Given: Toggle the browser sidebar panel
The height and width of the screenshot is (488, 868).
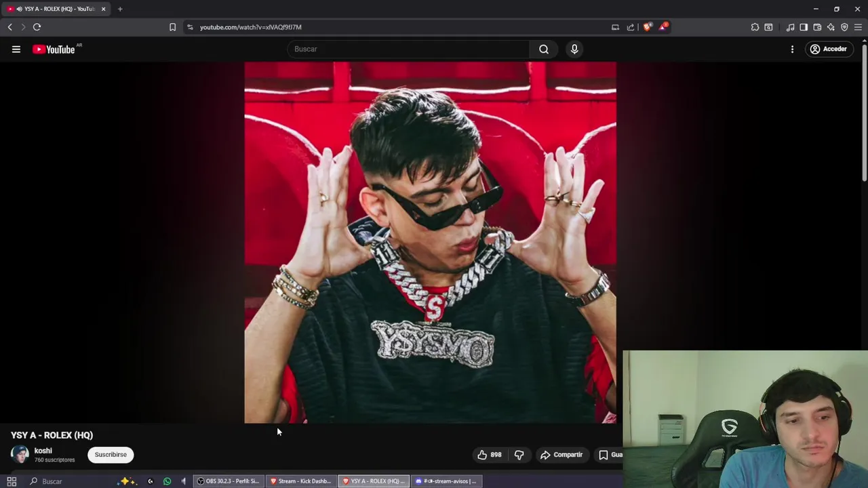Looking at the screenshot, I should coord(804,27).
